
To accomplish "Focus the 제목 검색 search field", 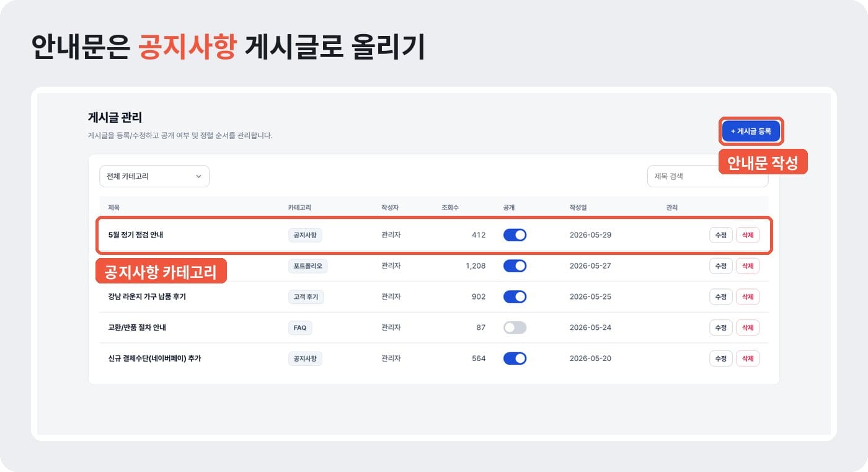I will click(x=707, y=176).
